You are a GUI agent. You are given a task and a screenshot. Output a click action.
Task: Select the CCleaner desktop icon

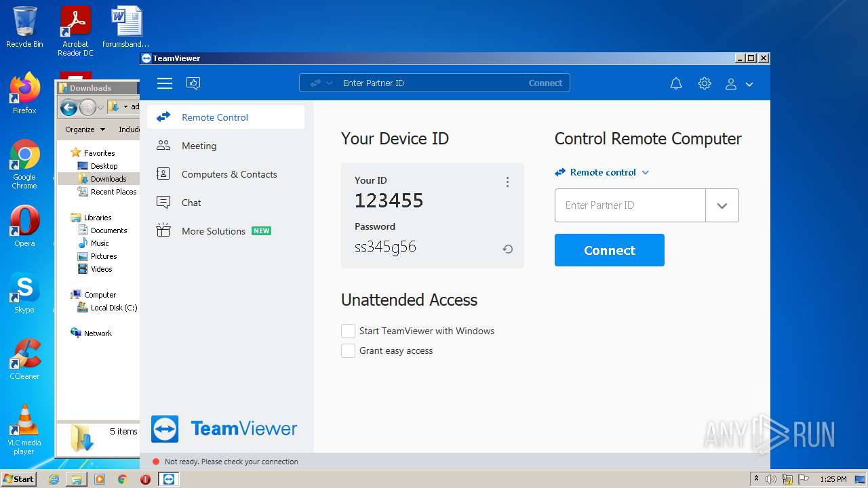coord(24,359)
